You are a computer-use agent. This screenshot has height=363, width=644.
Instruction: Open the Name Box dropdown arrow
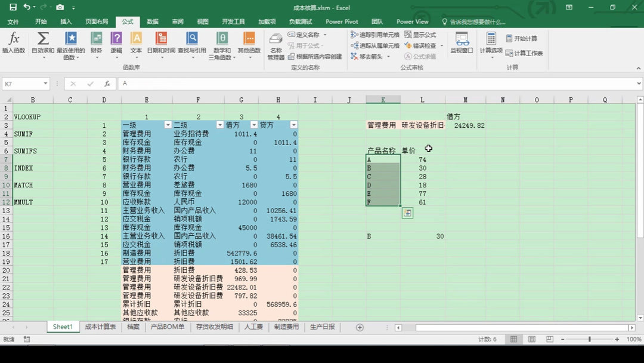pyautogui.click(x=45, y=84)
